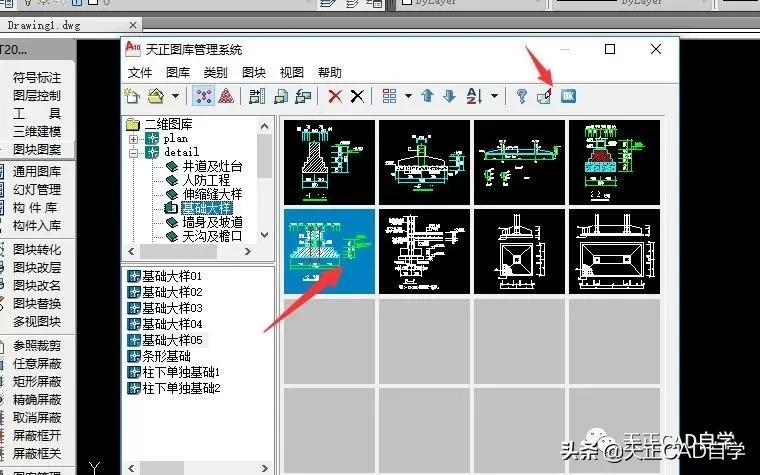760x475 pixels.
Task: Open the 图块 menu
Action: pos(254,73)
